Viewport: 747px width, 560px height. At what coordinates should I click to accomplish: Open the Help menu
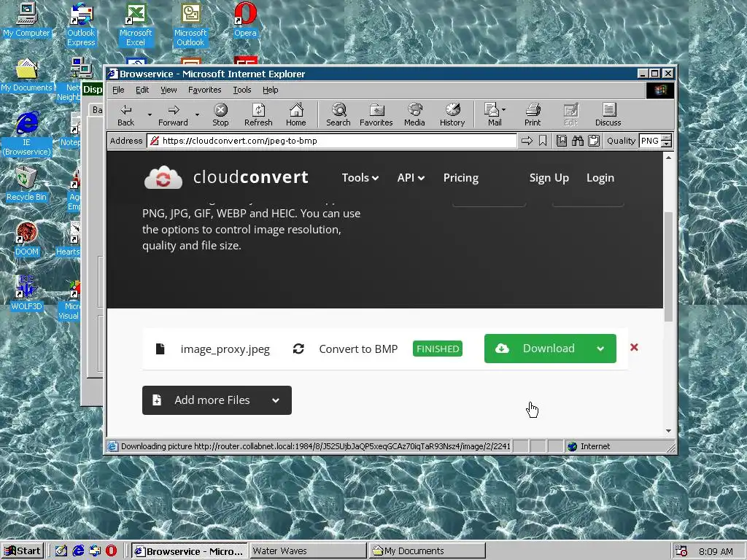[x=270, y=90]
